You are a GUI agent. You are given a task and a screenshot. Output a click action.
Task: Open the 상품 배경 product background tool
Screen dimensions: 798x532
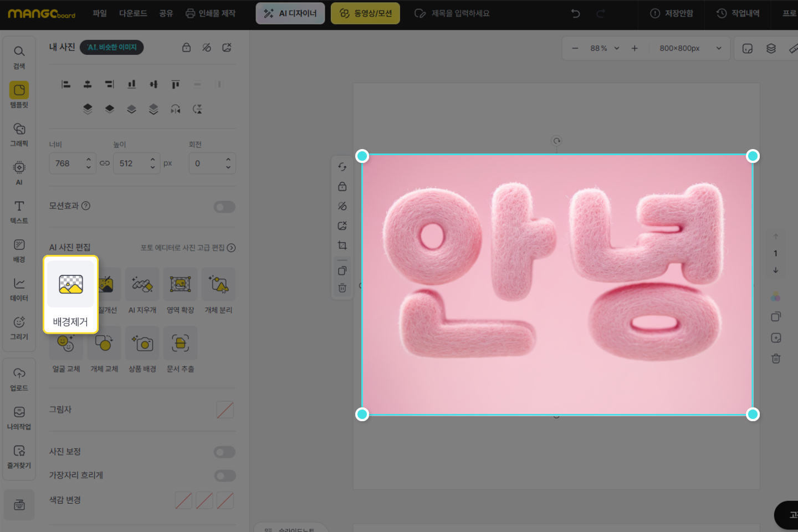pyautogui.click(x=142, y=350)
